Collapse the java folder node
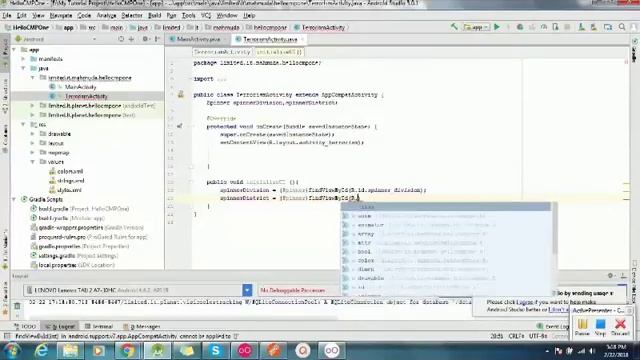The width and height of the screenshot is (640, 360). tap(23, 68)
